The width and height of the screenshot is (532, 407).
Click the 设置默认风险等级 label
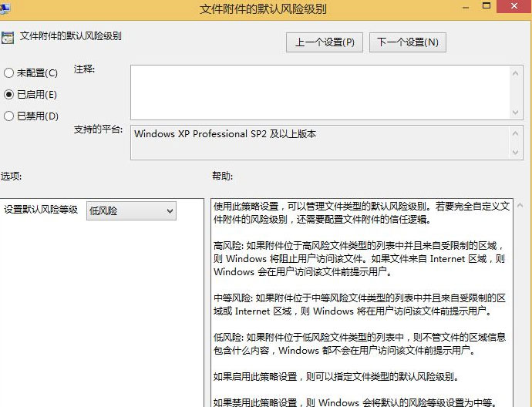41,210
